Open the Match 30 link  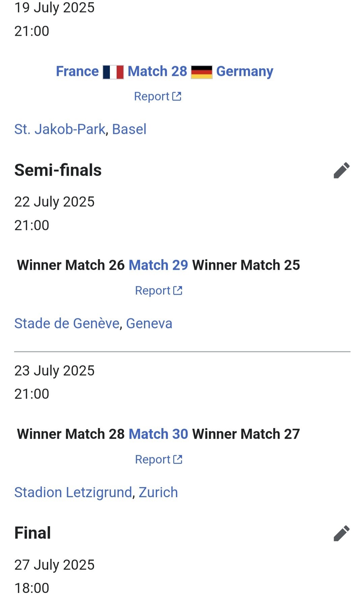click(x=158, y=434)
